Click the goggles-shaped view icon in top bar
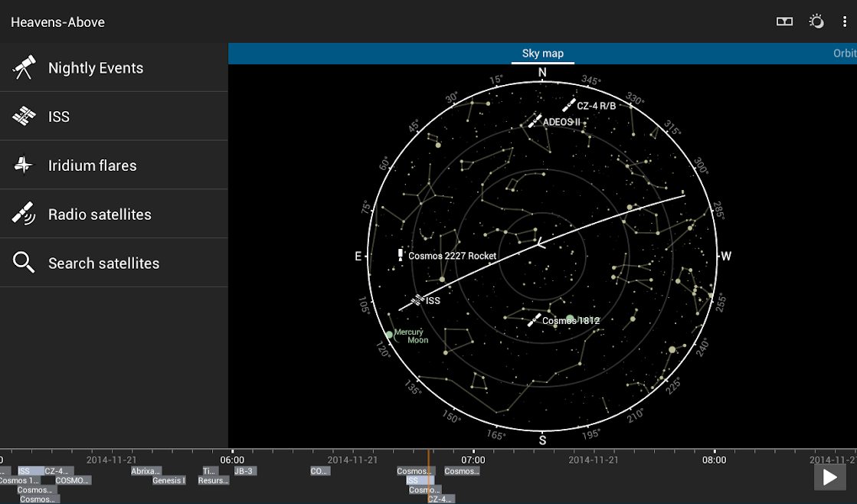Viewport: 857px width, 504px height. pos(784,21)
